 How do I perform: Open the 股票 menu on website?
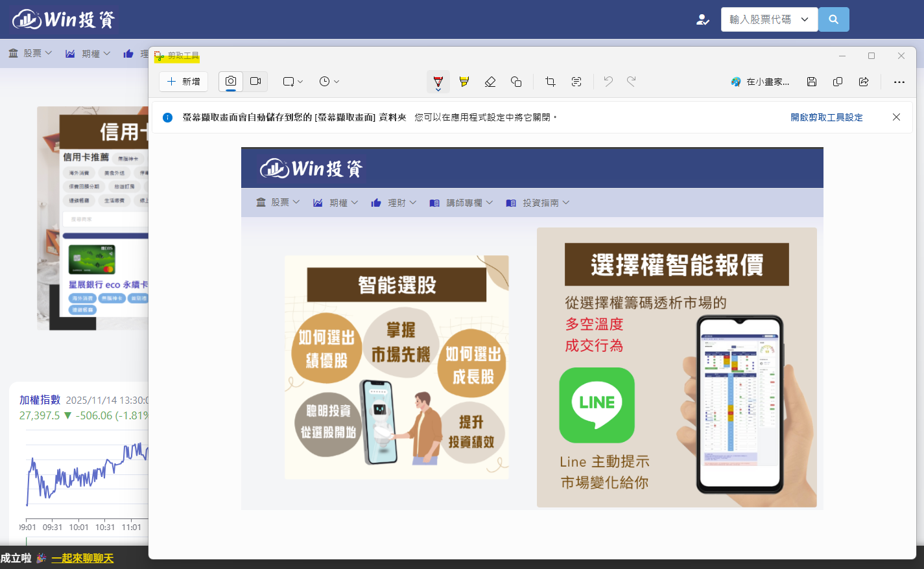(30, 54)
